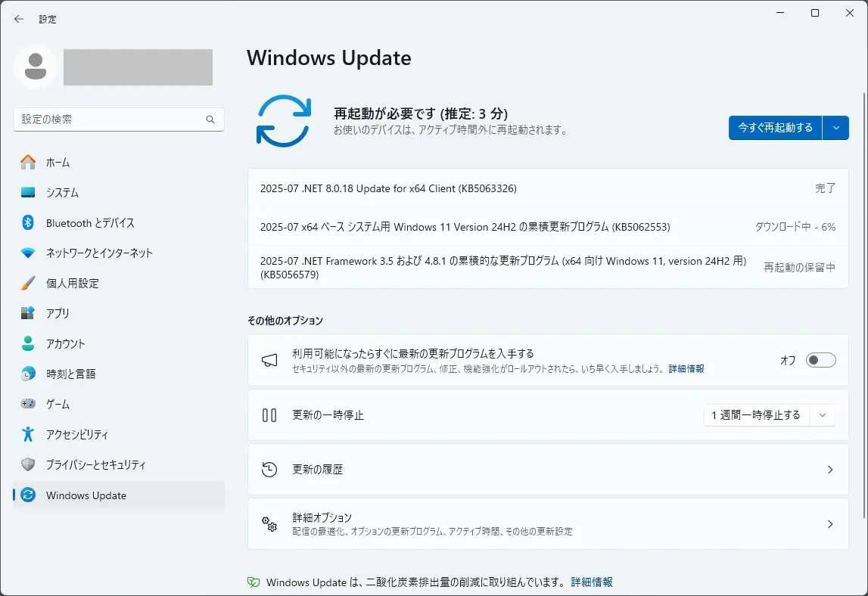868x596 pixels.
Task: Click the KB5062553 cumulative update row
Action: tap(548, 227)
